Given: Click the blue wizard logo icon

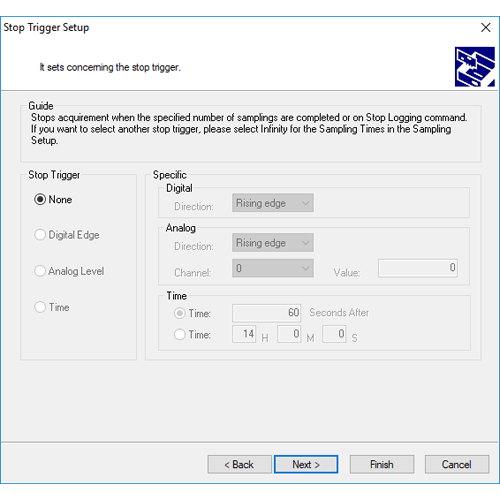Looking at the screenshot, I should (475, 67).
